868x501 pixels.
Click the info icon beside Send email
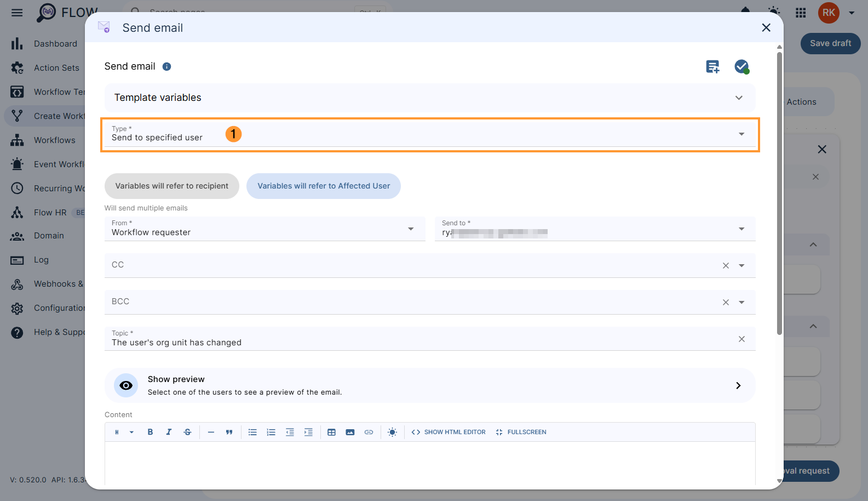click(x=167, y=66)
